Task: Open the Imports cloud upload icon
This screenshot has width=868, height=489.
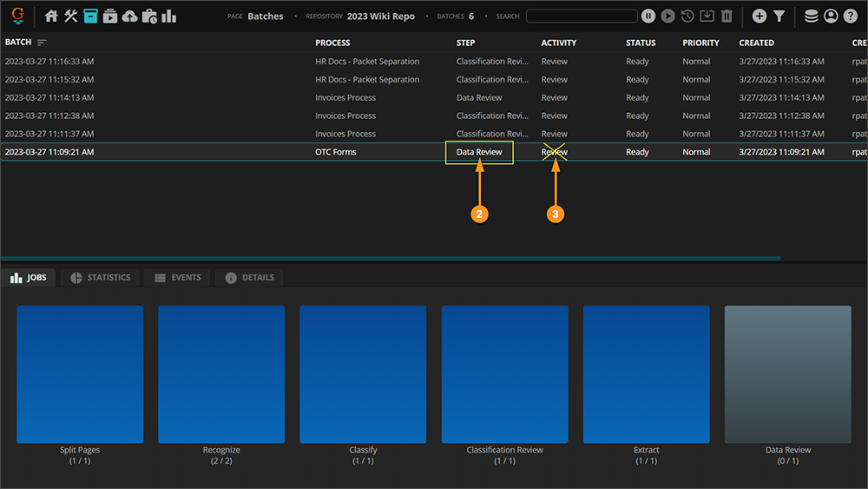Action: 129,16
